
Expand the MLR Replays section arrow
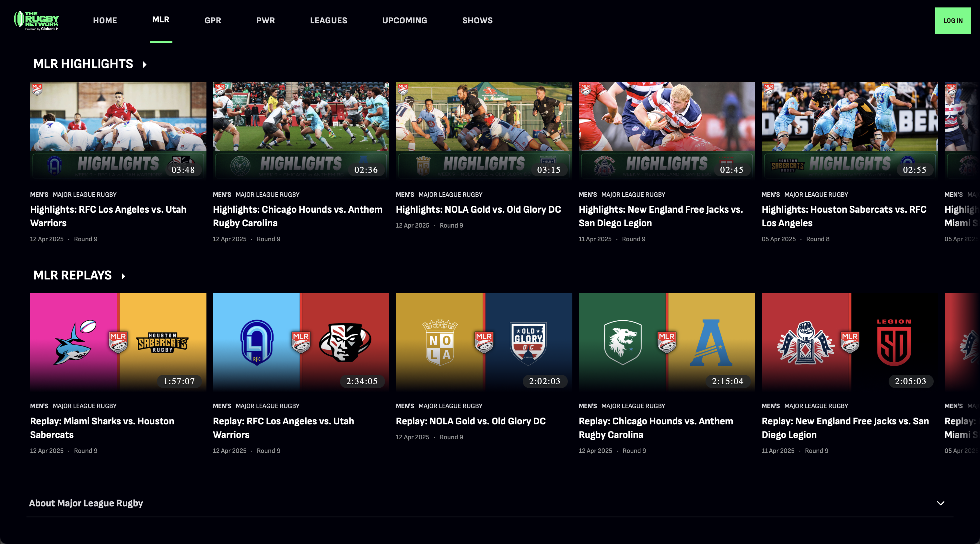(x=123, y=276)
